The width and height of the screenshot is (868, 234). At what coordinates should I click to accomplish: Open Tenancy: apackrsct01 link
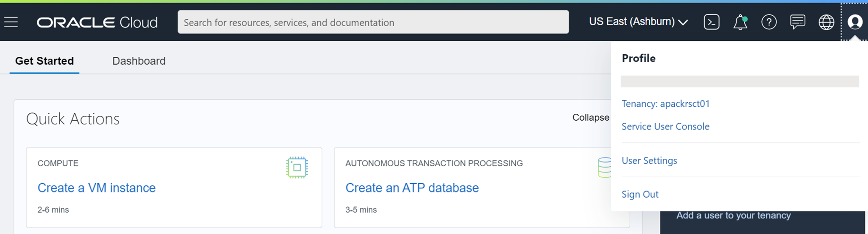(666, 104)
